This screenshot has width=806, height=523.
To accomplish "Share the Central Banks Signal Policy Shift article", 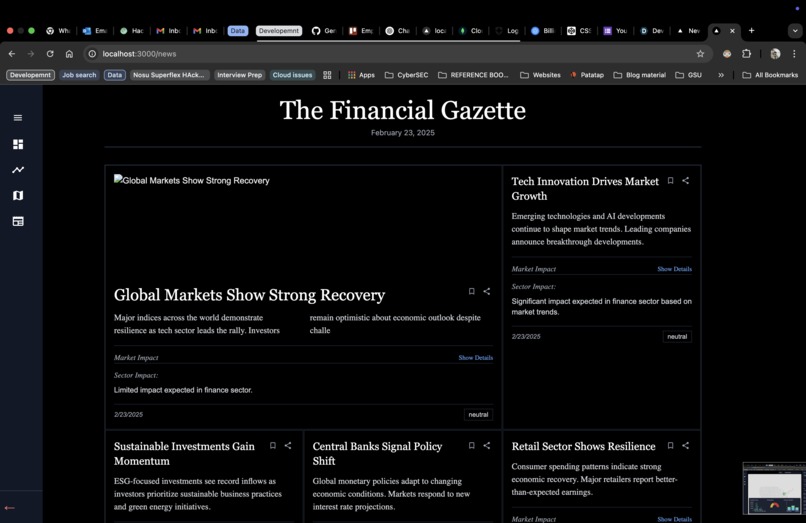I will (486, 445).
